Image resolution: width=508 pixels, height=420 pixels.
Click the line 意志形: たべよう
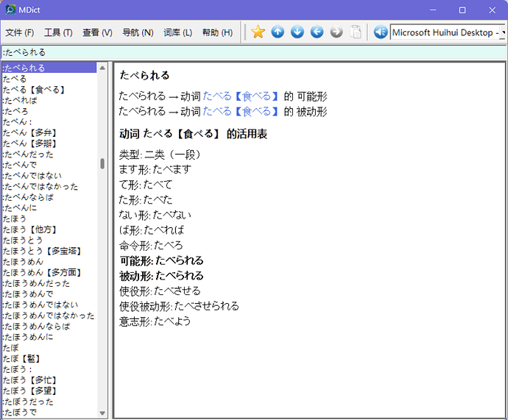[x=155, y=321]
